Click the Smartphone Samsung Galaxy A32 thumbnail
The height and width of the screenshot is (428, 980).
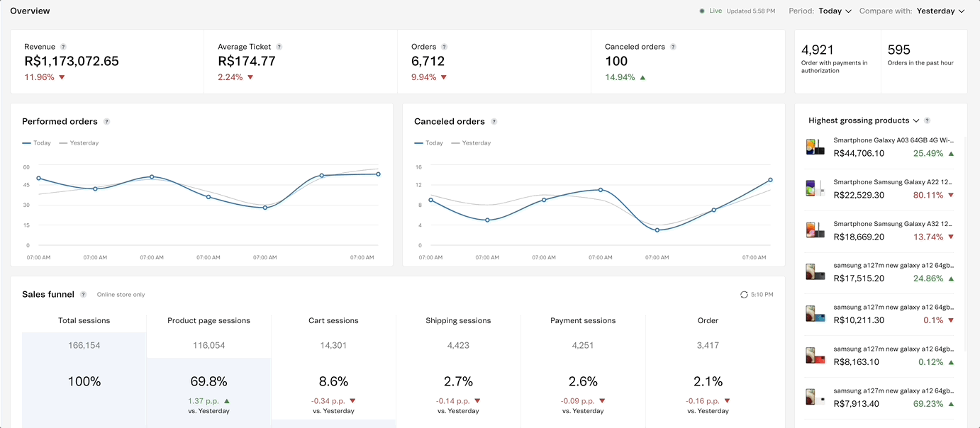[x=815, y=230]
